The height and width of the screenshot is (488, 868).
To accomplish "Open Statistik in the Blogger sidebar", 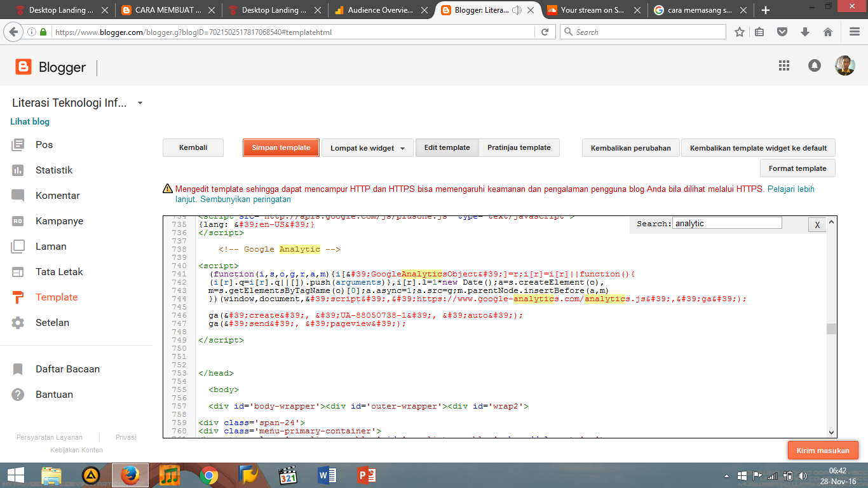I will pyautogui.click(x=54, y=170).
